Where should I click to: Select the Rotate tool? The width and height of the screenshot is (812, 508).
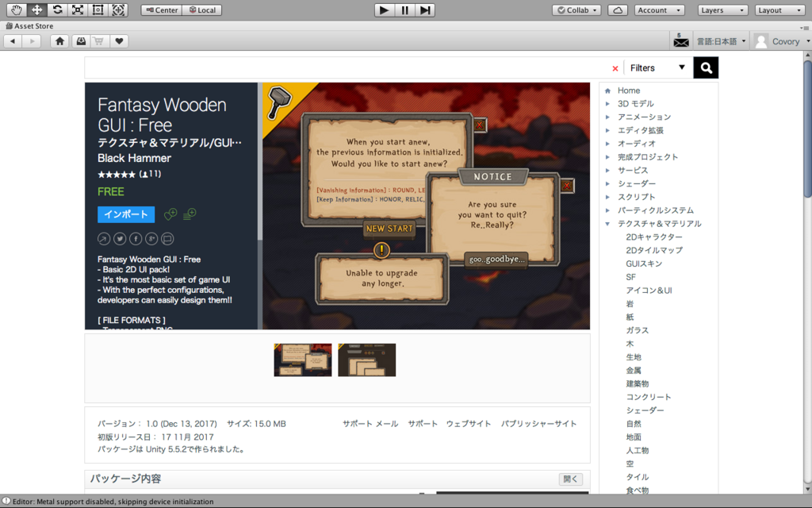coord(57,10)
